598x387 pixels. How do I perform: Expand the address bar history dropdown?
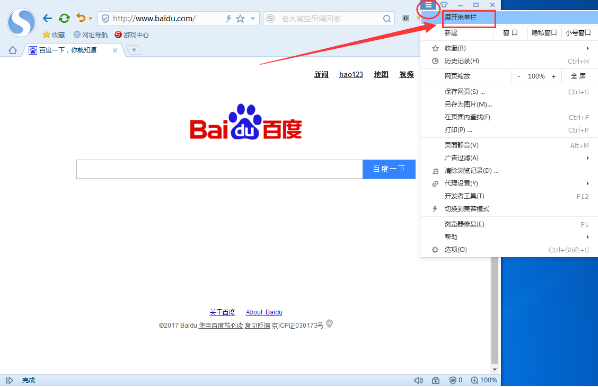(x=252, y=18)
